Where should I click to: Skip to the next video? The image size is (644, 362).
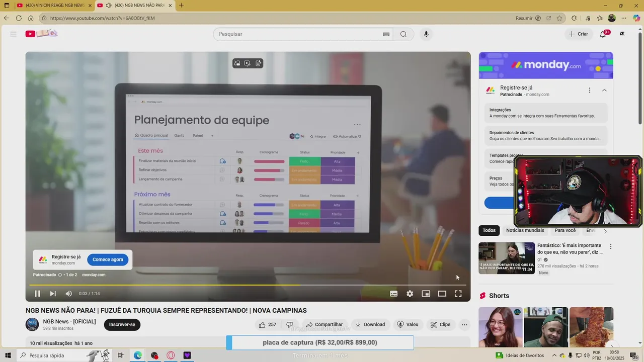click(53, 294)
